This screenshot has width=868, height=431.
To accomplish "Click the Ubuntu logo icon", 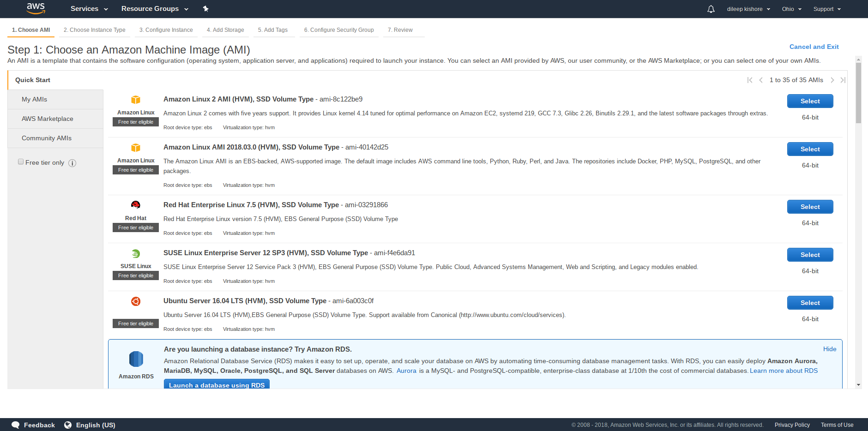I will (136, 301).
